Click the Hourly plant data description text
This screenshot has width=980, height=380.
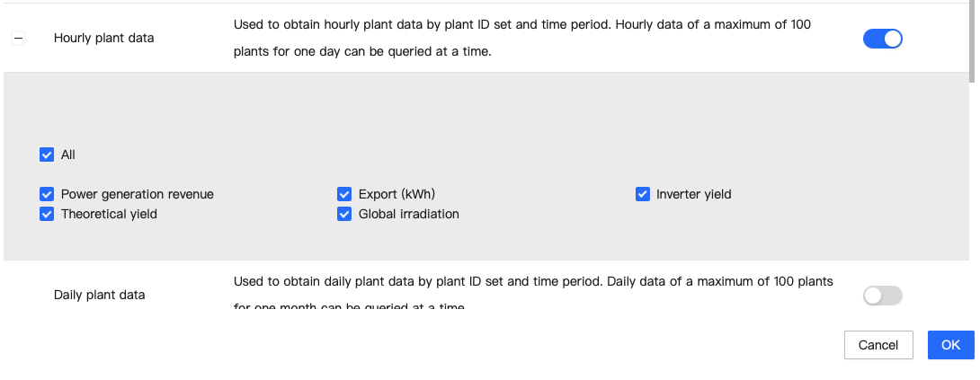coord(521,38)
